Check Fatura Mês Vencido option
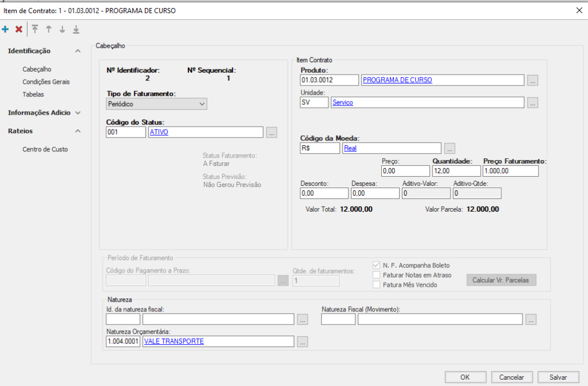Screen dimensions: 588x386 [x=377, y=284]
